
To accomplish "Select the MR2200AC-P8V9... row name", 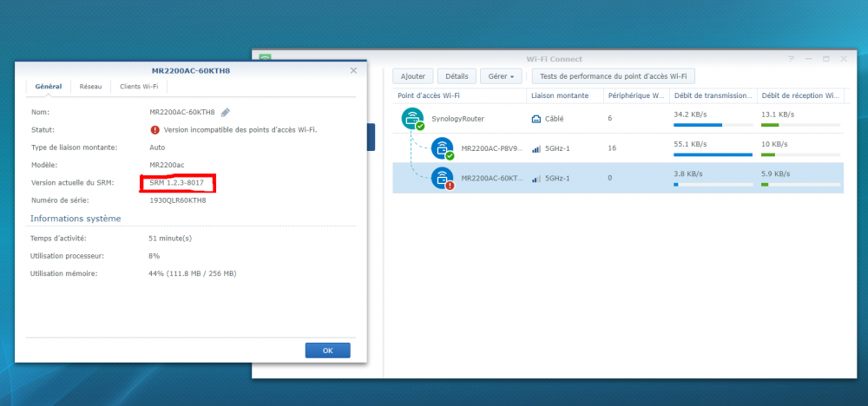I will click(x=491, y=148).
